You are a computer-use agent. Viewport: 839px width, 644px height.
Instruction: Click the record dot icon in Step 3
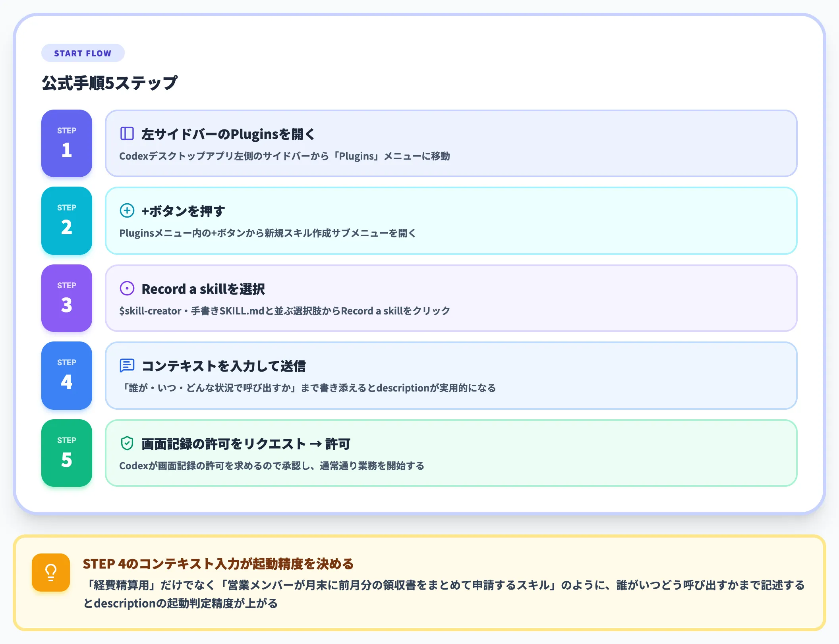point(127,288)
